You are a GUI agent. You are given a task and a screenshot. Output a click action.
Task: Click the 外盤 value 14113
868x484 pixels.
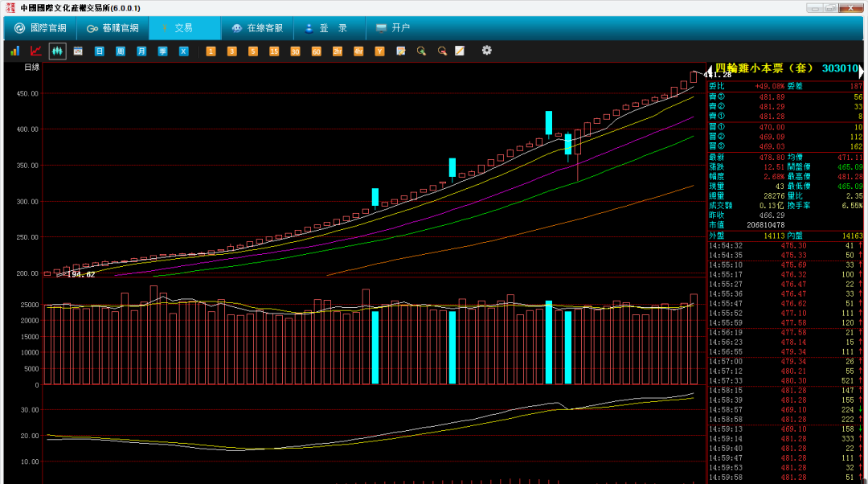pyautogui.click(x=774, y=236)
